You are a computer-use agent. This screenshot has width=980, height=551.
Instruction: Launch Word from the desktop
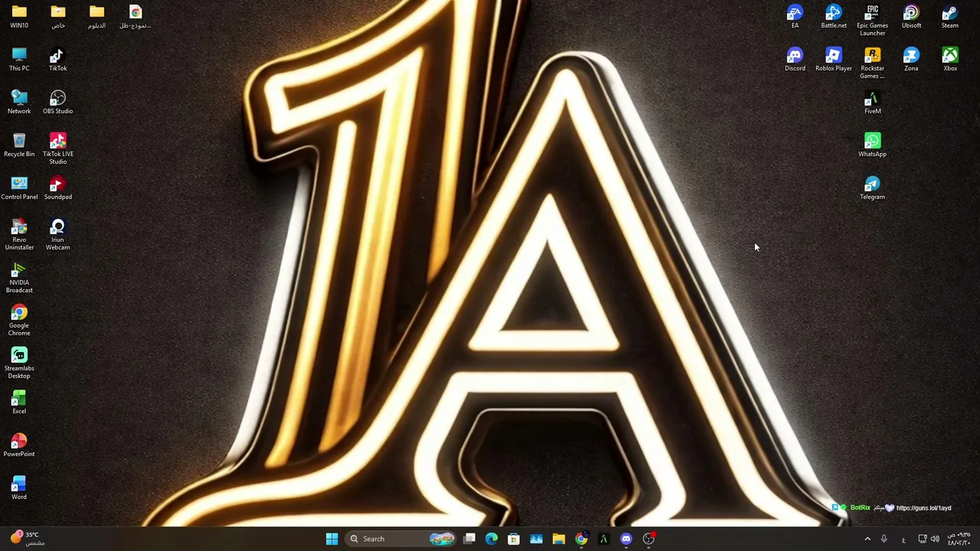pos(19,488)
